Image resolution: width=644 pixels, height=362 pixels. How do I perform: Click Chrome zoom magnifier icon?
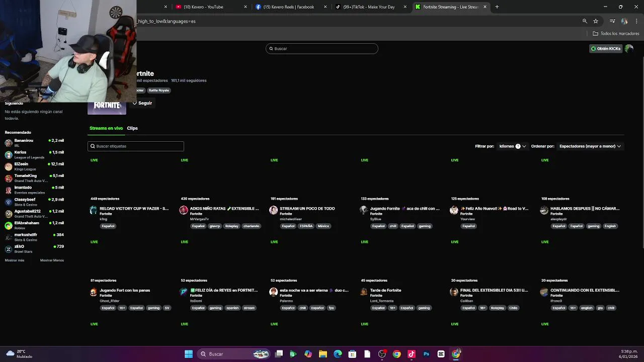click(x=585, y=21)
